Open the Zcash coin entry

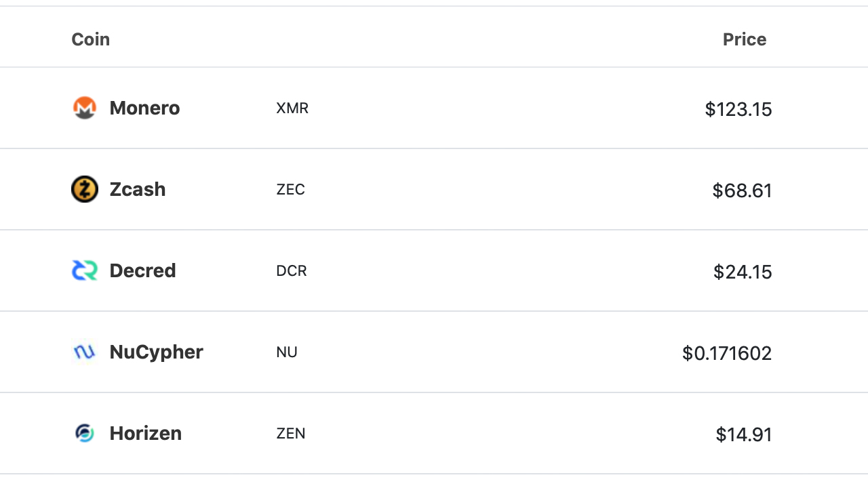pyautogui.click(x=138, y=189)
